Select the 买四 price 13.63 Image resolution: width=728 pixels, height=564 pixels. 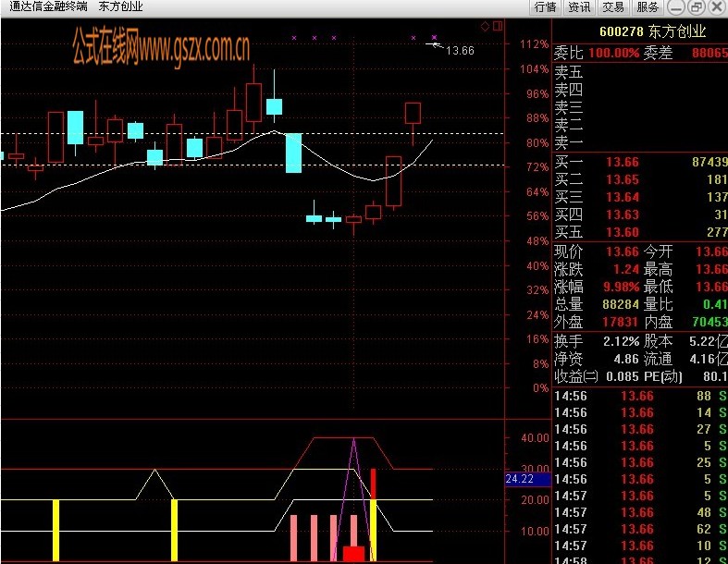point(623,215)
